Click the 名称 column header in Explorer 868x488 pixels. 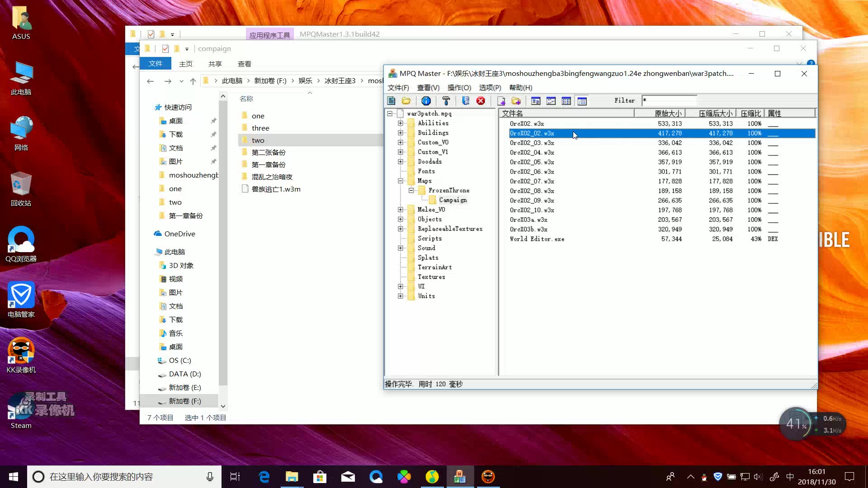coord(246,99)
